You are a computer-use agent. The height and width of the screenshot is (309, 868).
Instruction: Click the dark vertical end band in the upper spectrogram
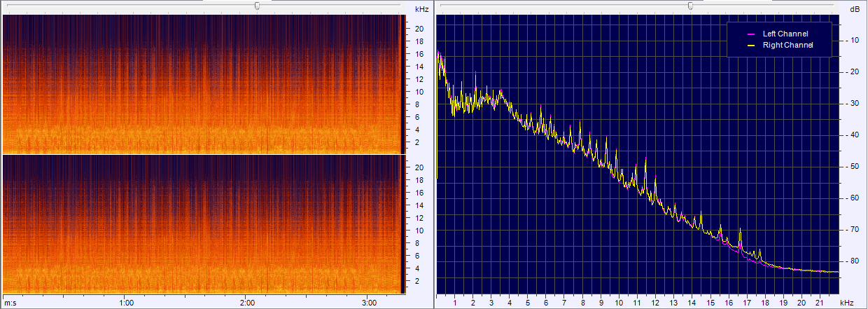pos(402,84)
